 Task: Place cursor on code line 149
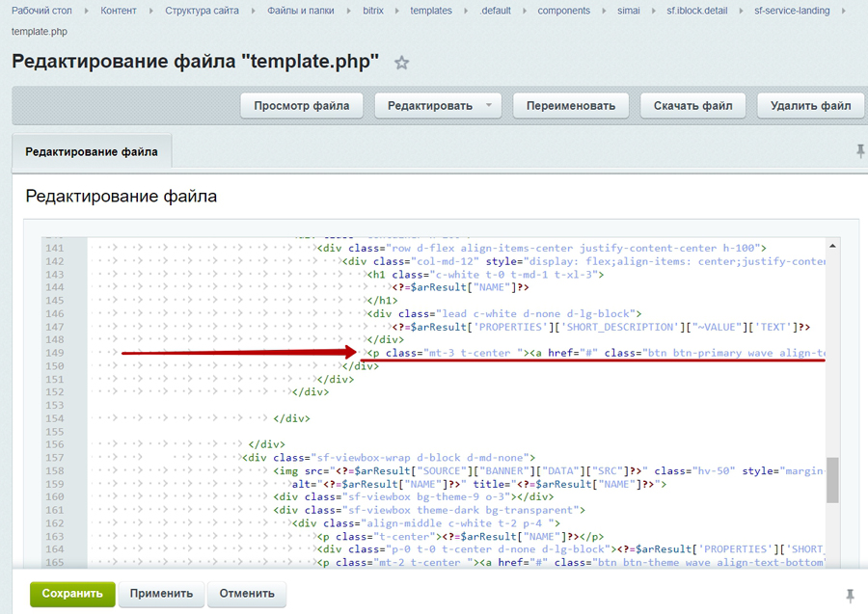579,353
